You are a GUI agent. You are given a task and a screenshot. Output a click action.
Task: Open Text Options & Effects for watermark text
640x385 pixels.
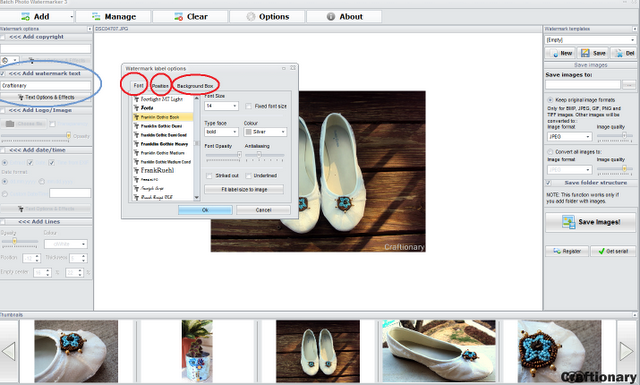coord(46,97)
